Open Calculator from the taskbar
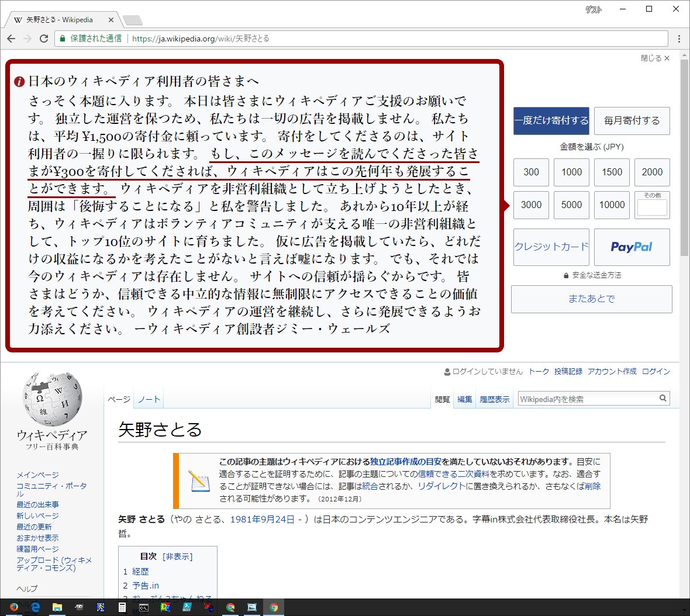Image resolution: width=690 pixels, height=616 pixels. point(122,607)
